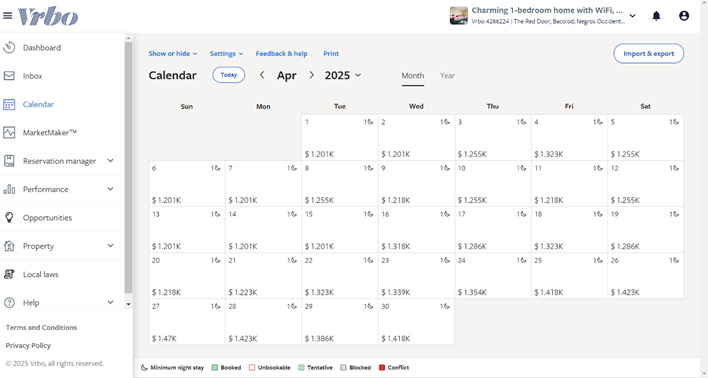Open the Terms and Conditions link

coord(41,327)
